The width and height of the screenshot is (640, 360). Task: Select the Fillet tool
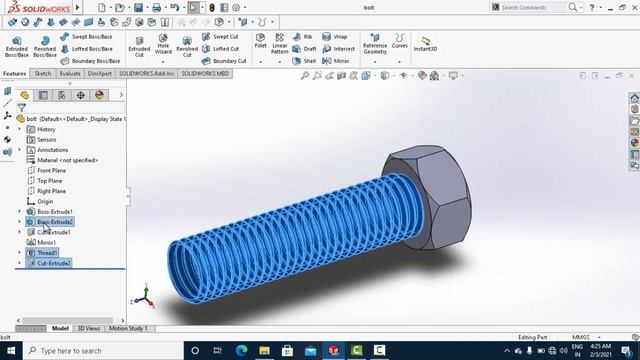(260, 41)
